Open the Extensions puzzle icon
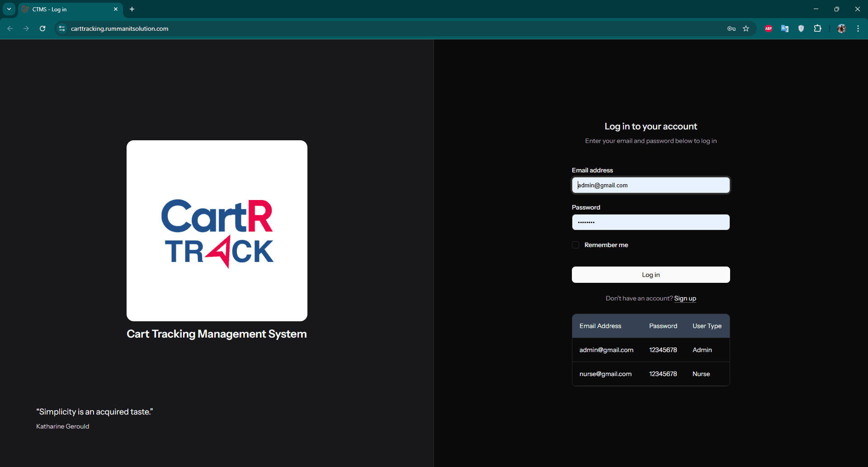 pyautogui.click(x=817, y=29)
